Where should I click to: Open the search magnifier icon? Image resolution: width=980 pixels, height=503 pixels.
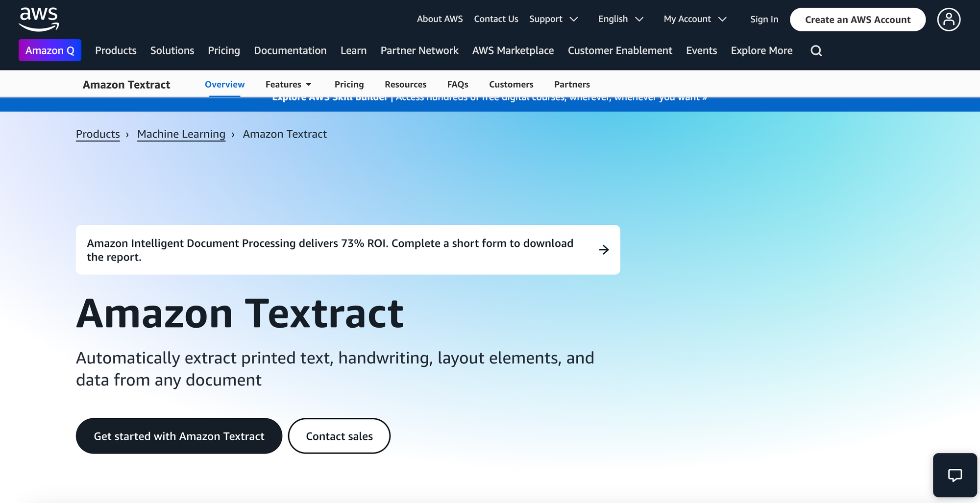tap(816, 50)
